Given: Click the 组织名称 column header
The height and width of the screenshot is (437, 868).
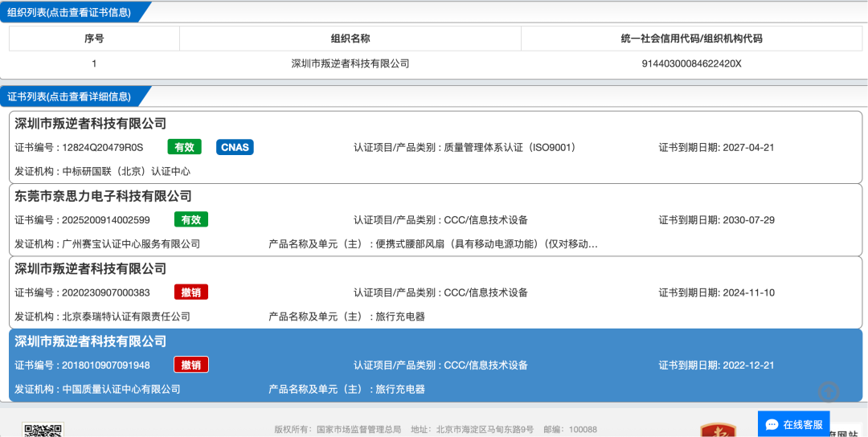Looking at the screenshot, I should 350,38.
